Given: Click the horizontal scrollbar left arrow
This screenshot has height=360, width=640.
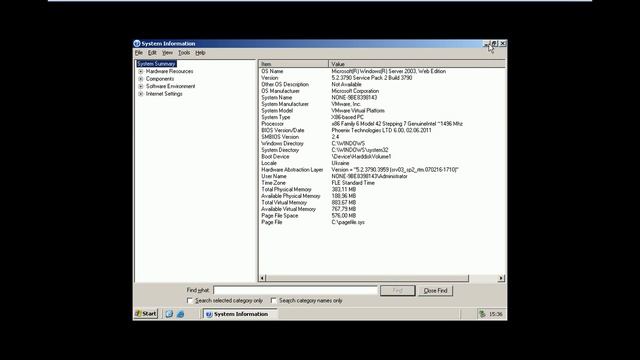Looking at the screenshot, I should [x=262, y=278].
